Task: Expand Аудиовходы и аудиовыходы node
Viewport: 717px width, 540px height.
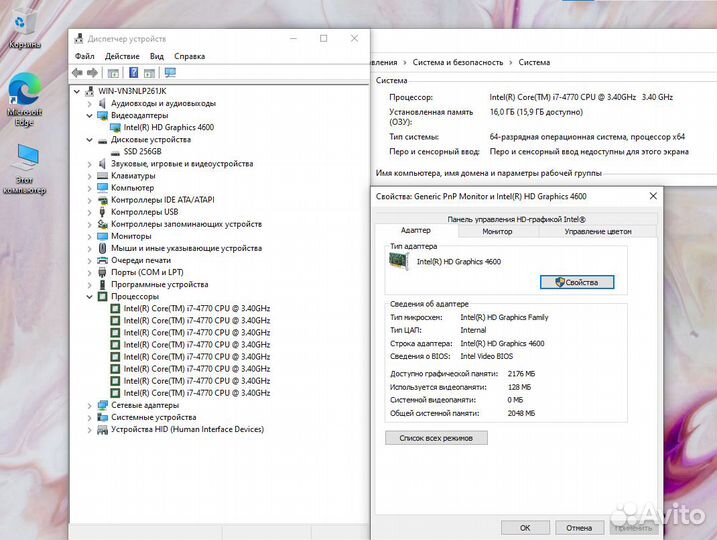Action: point(90,104)
